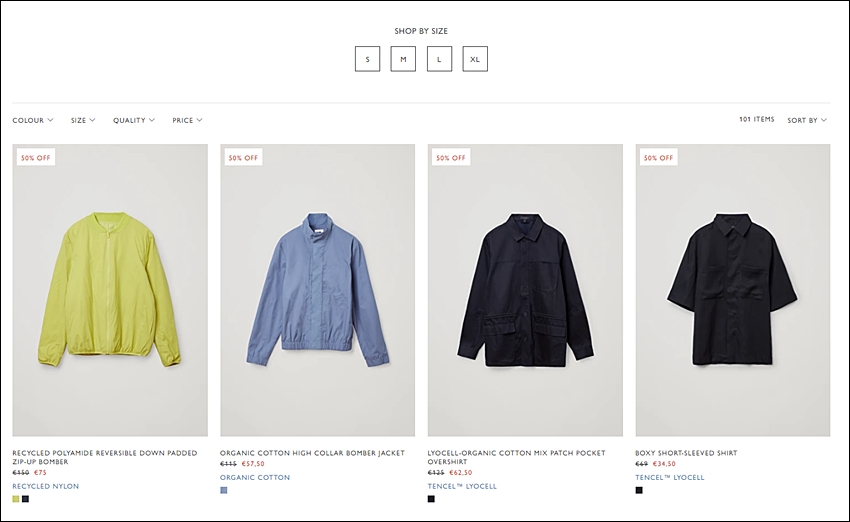Select size M in Shop By Size

click(x=403, y=59)
